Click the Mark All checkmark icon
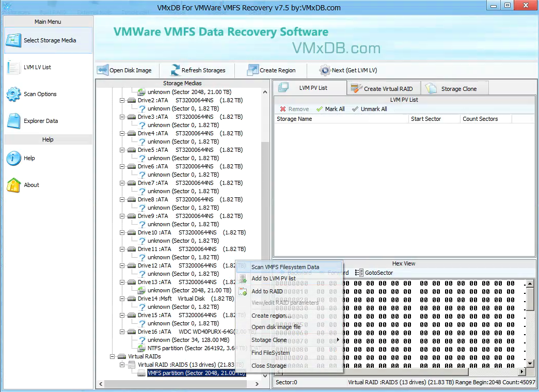539x392 pixels. tap(320, 109)
